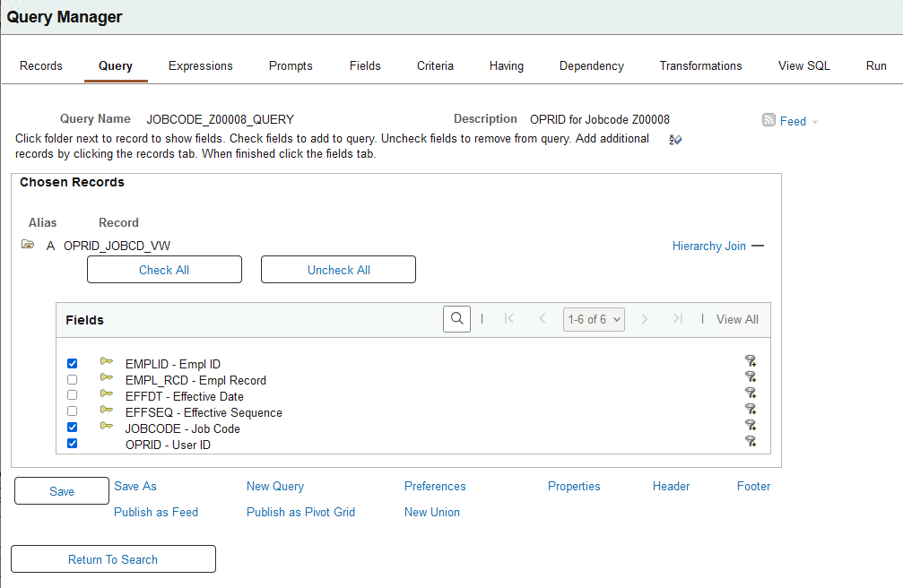The image size is (903, 588).
Task: Add criteria for the OPRID field
Action: [751, 441]
